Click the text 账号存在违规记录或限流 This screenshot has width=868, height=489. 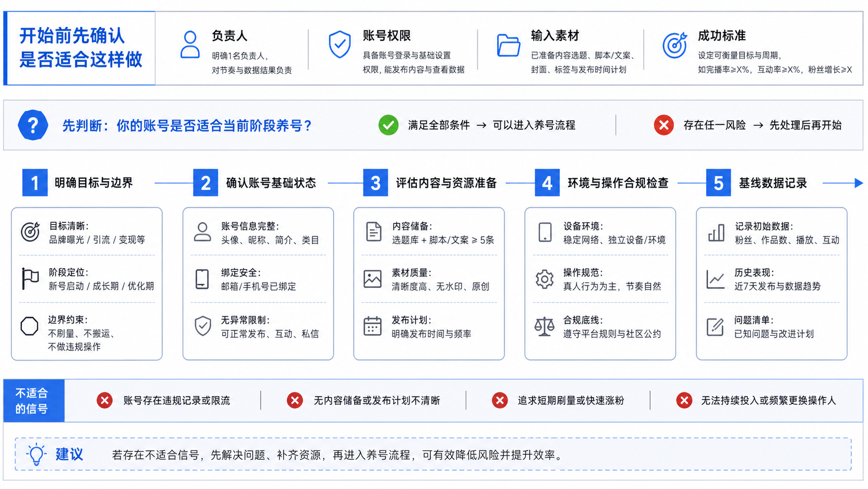[177, 401]
